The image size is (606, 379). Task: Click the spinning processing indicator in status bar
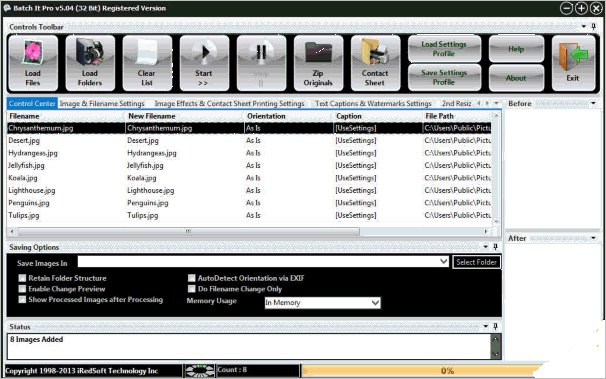(199, 371)
